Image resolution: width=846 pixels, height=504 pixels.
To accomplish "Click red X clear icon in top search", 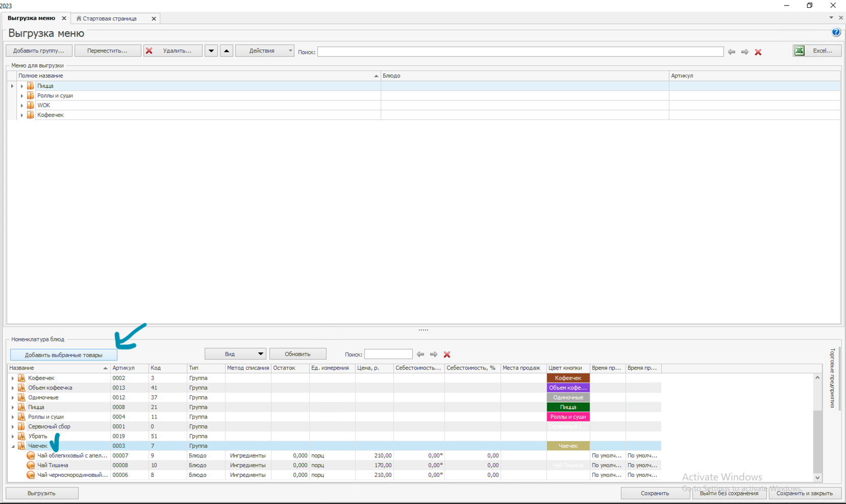I will point(758,52).
